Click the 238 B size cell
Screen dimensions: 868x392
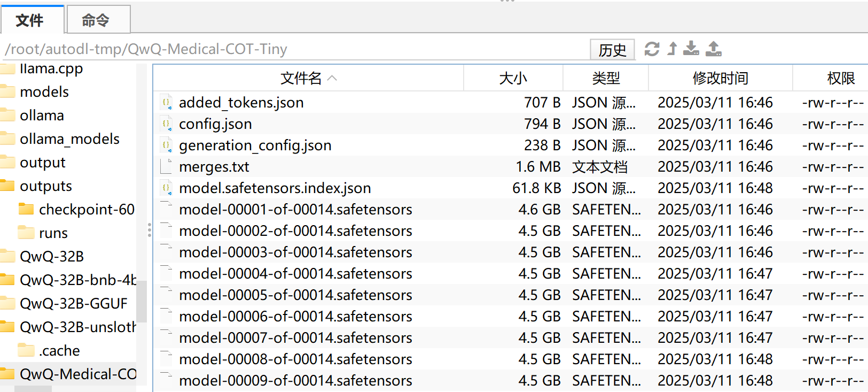(542, 145)
